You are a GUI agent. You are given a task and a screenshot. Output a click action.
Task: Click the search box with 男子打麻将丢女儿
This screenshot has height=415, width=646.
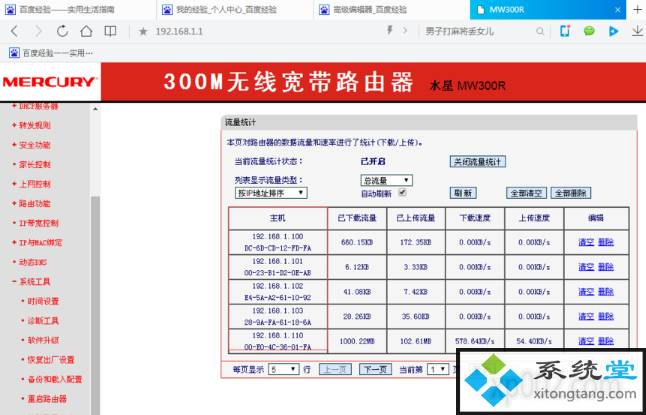click(x=459, y=31)
